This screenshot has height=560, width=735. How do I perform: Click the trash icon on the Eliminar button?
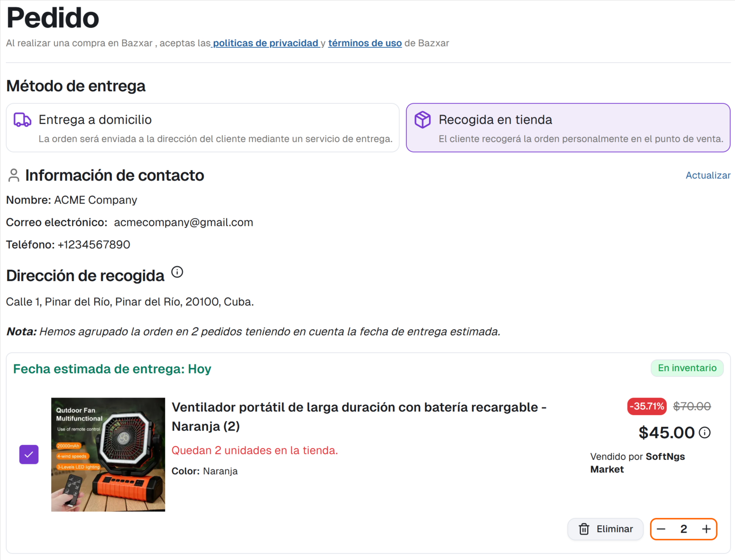pyautogui.click(x=584, y=529)
